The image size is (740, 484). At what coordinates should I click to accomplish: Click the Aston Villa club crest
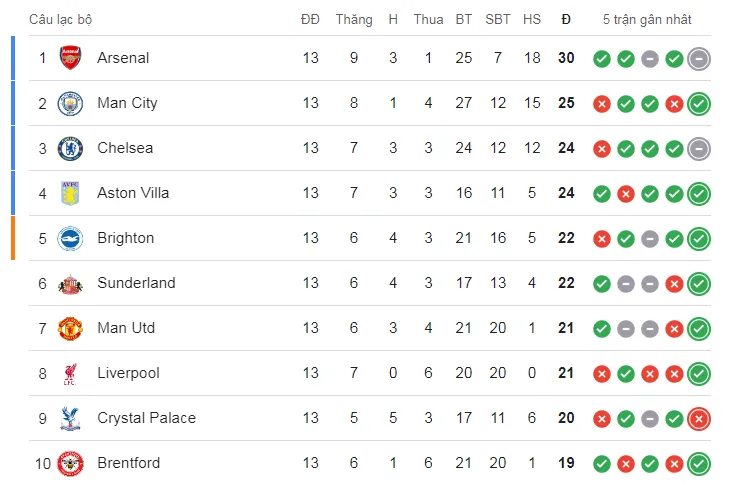pyautogui.click(x=70, y=193)
